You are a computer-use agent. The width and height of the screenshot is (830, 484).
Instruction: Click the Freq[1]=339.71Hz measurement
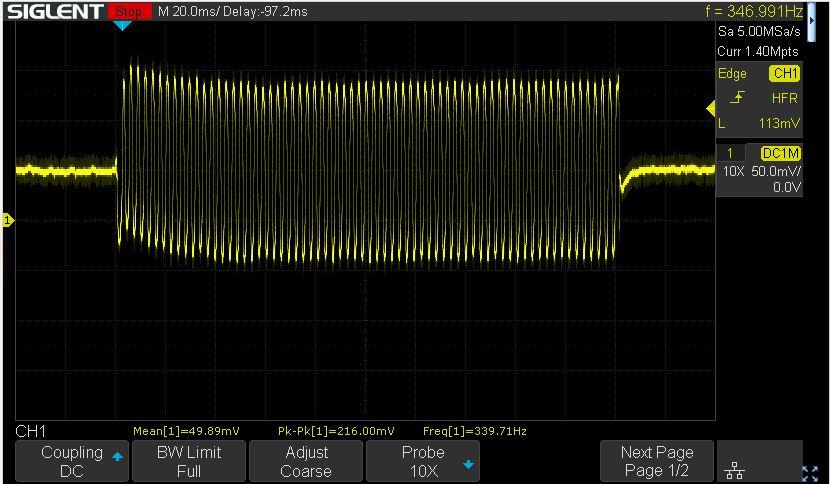(x=475, y=431)
